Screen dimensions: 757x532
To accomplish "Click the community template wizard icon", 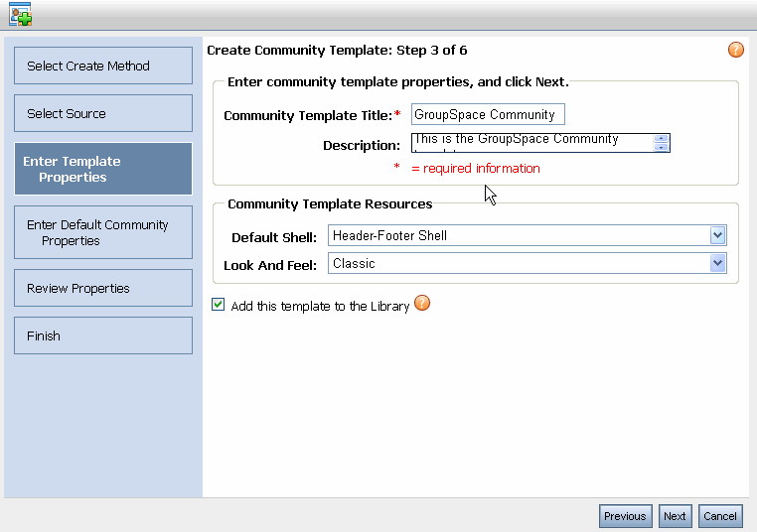I will click(20, 14).
